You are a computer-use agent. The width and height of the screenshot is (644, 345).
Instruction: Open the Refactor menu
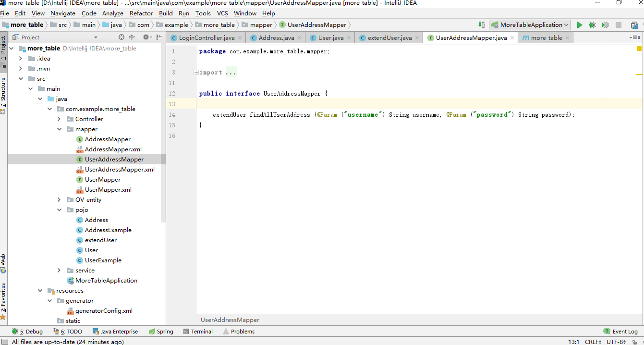click(141, 13)
